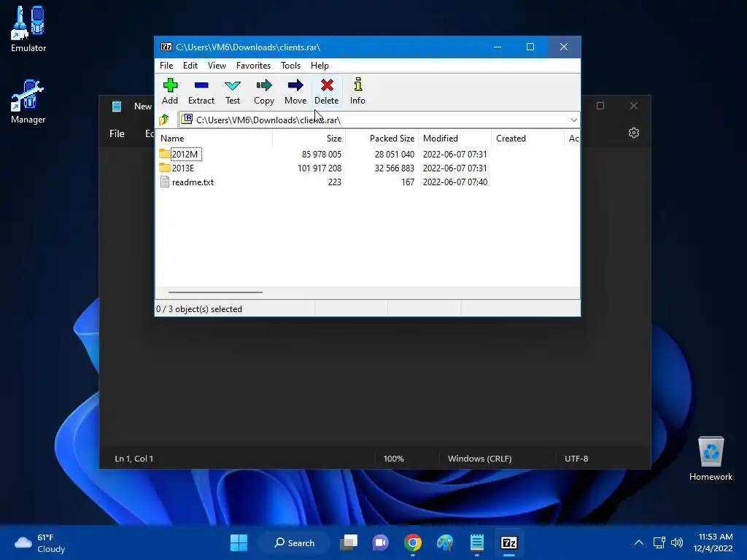Open the Favorites menu
This screenshot has height=560, width=747.
[x=253, y=65]
